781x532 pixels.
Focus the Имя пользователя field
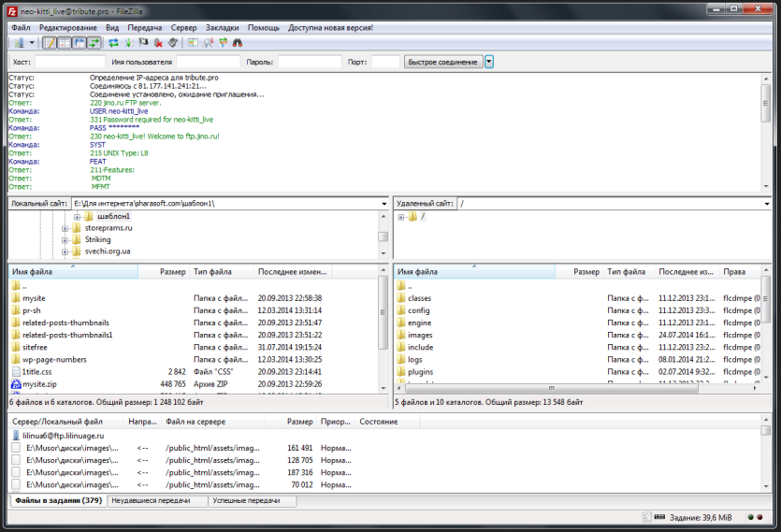click(209, 62)
